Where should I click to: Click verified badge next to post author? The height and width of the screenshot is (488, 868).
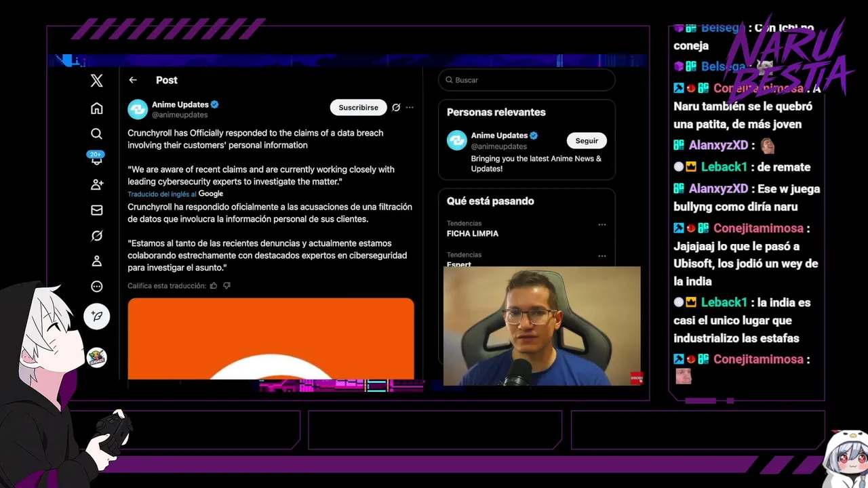(x=214, y=104)
